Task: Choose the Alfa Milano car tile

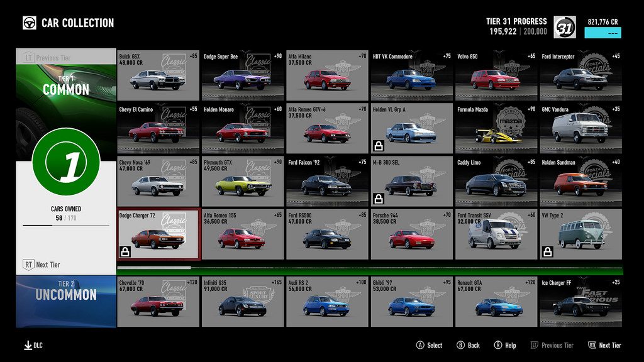Action: coord(327,75)
